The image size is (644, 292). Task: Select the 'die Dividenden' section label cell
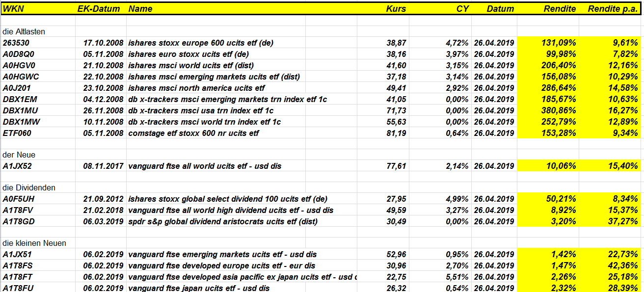(28, 187)
